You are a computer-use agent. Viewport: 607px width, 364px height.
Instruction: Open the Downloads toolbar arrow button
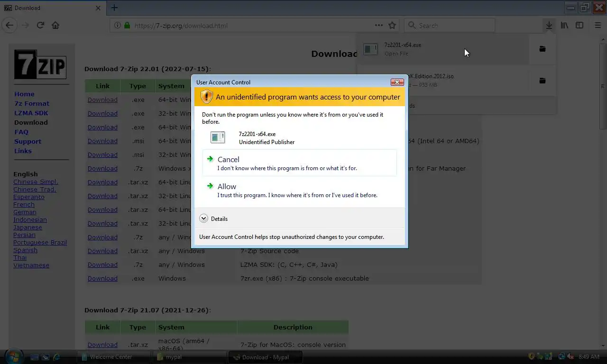pos(549,25)
